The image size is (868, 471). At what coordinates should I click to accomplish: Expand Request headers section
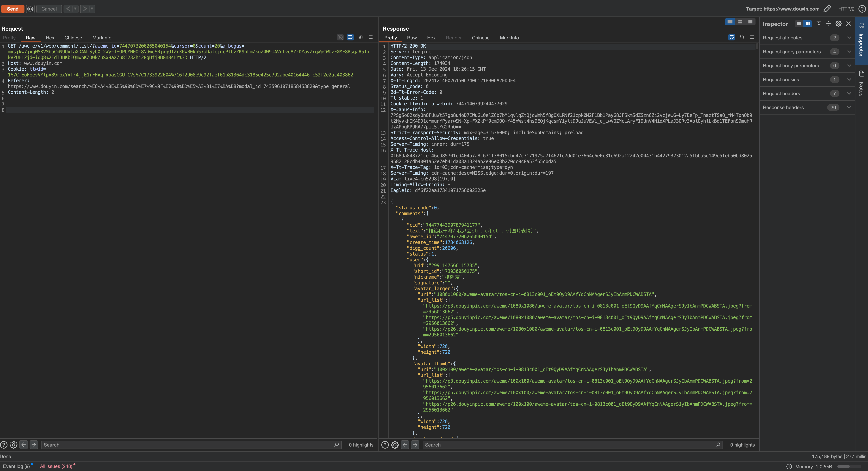click(807, 93)
